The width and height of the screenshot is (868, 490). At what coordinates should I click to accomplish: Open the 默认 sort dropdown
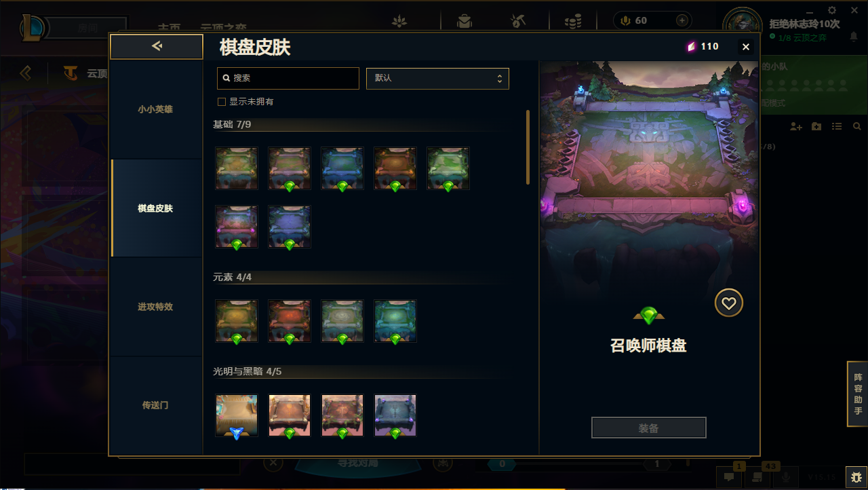[x=437, y=78]
